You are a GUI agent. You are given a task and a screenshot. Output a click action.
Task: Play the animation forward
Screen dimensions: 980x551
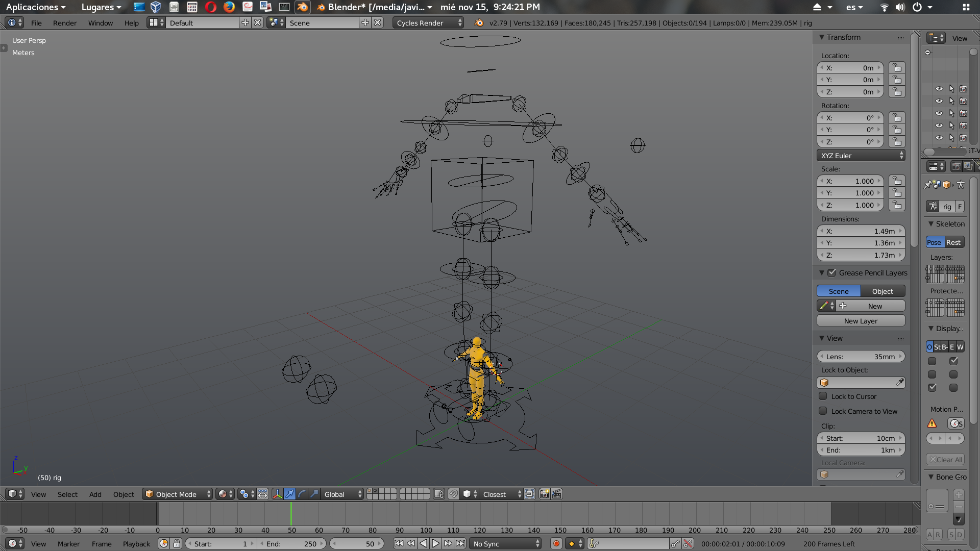pos(435,544)
